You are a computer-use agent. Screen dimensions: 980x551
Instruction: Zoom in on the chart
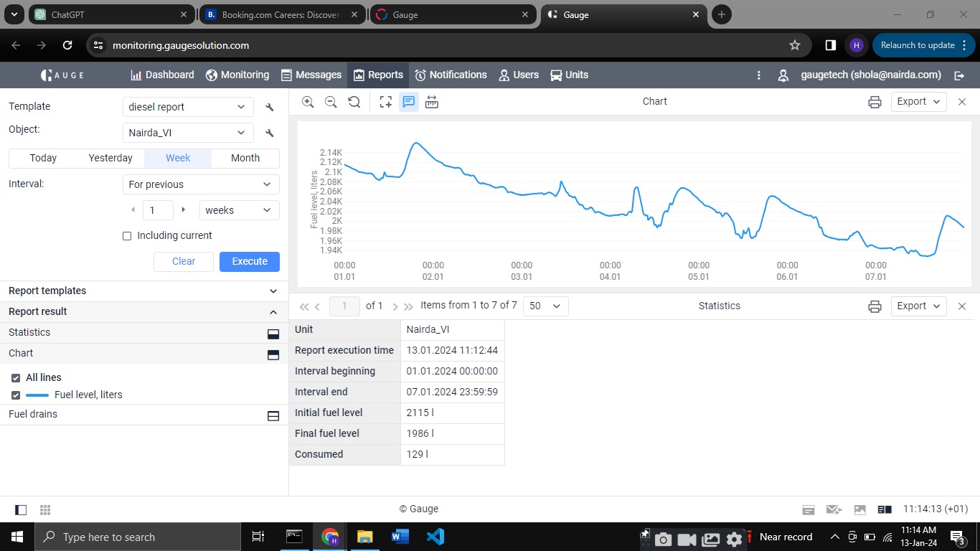pos(308,102)
